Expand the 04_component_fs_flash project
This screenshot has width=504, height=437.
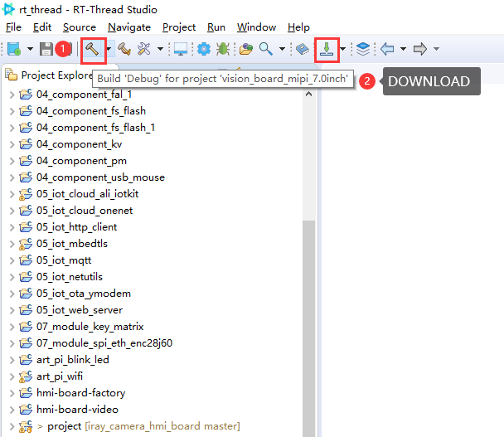12,111
